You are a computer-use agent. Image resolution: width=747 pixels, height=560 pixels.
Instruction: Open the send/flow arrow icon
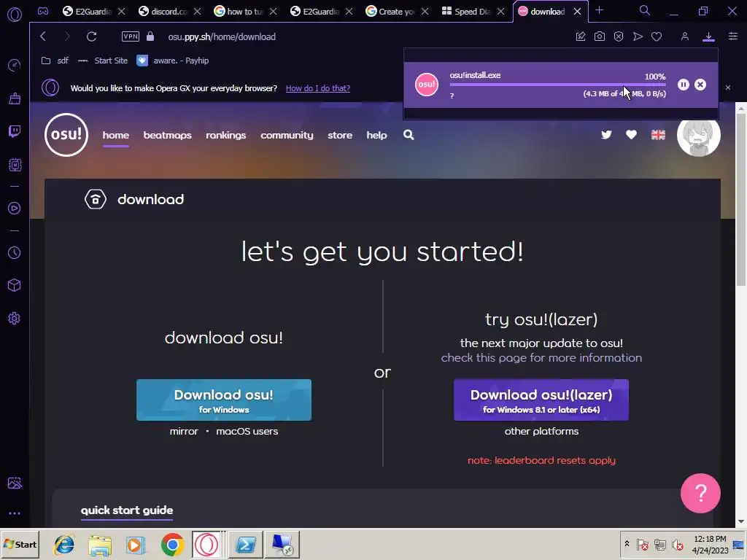(638, 36)
